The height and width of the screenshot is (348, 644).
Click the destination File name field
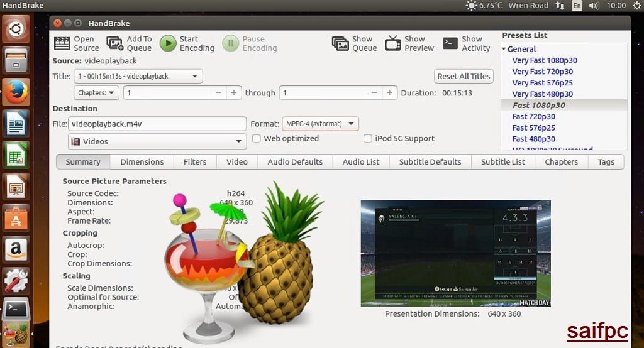tap(157, 124)
